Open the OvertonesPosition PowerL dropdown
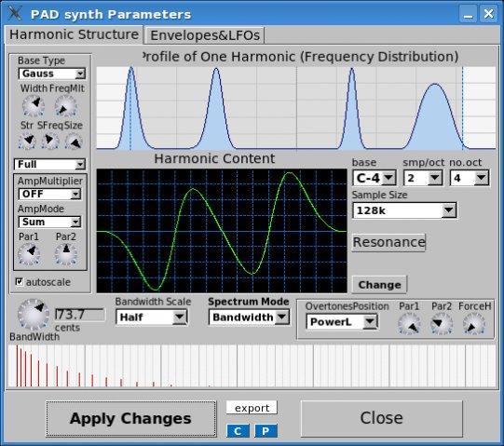This screenshot has width=504, height=446. coord(342,321)
